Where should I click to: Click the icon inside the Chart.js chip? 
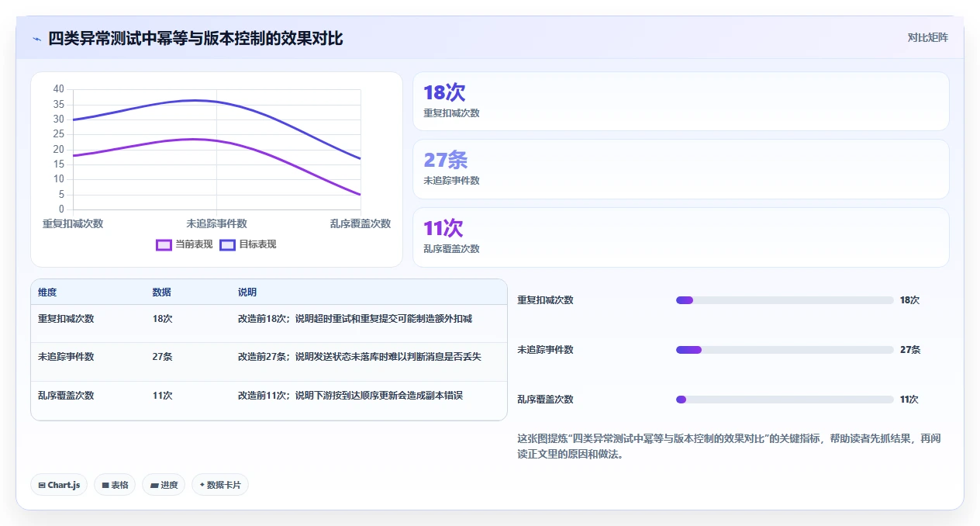click(42, 486)
